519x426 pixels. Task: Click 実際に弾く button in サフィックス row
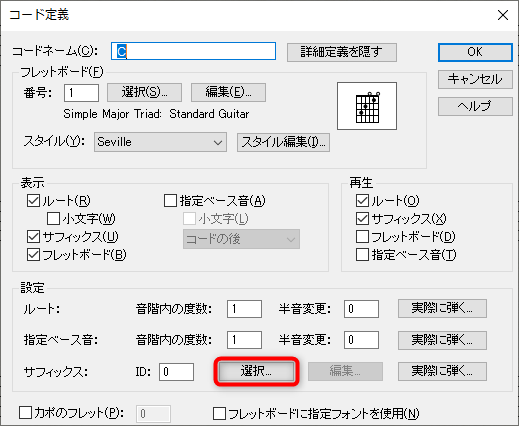tap(442, 371)
